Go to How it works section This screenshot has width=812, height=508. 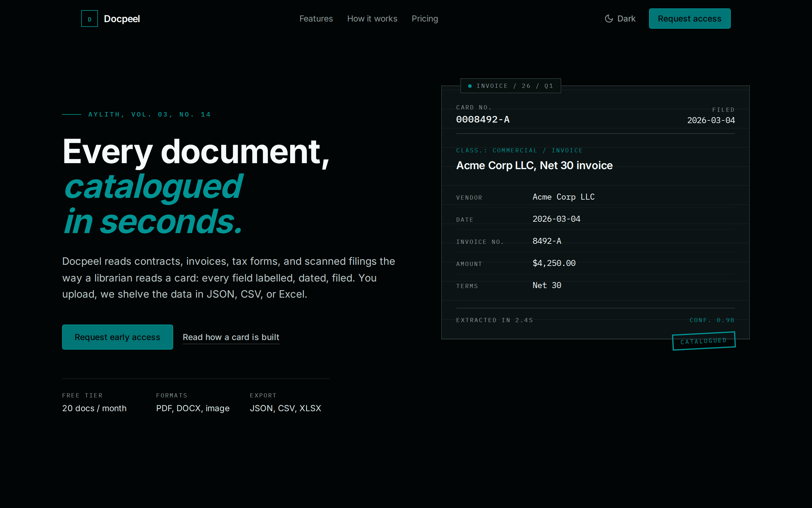tap(372, 19)
